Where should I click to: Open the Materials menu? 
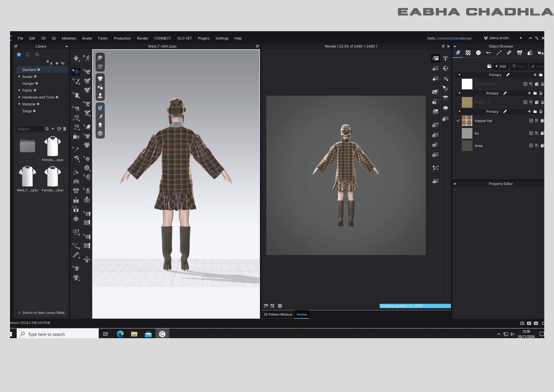[69, 38]
